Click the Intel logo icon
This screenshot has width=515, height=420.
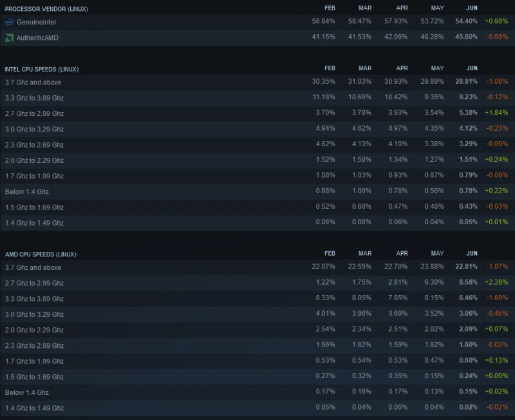(x=9, y=22)
